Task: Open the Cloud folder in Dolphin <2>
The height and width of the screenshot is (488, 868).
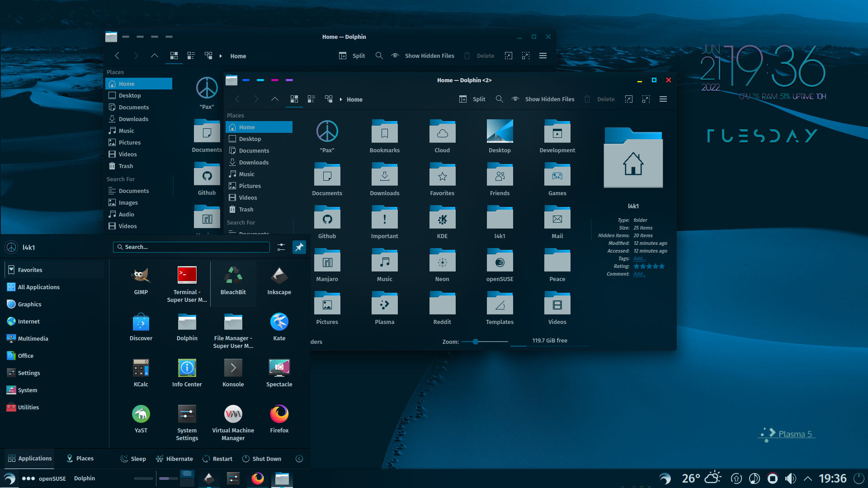Action: click(442, 136)
